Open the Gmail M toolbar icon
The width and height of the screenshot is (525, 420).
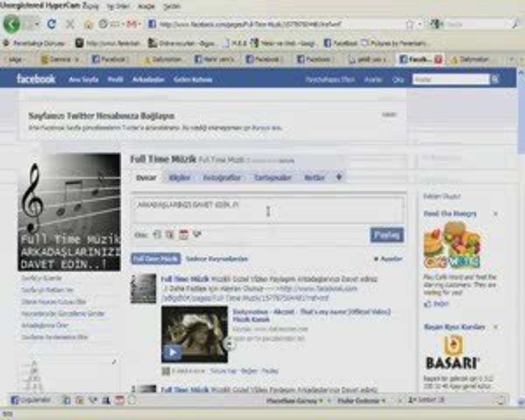point(132,24)
